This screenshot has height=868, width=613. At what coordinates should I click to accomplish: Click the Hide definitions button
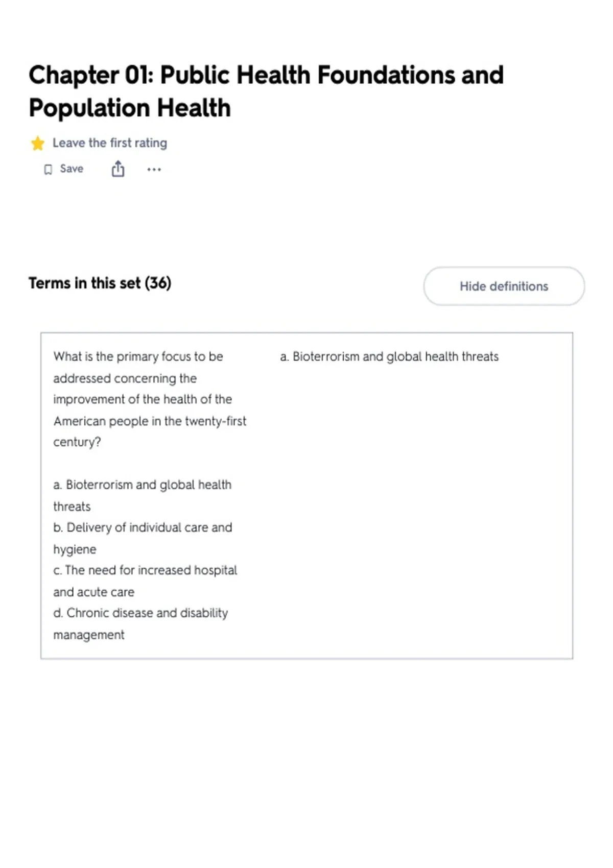pyautogui.click(x=504, y=286)
